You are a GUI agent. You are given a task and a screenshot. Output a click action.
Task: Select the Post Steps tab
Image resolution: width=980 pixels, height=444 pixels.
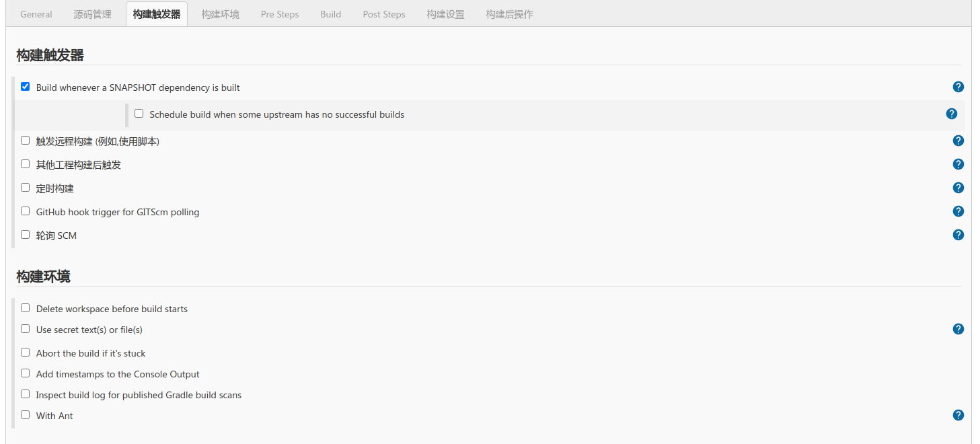coord(384,14)
